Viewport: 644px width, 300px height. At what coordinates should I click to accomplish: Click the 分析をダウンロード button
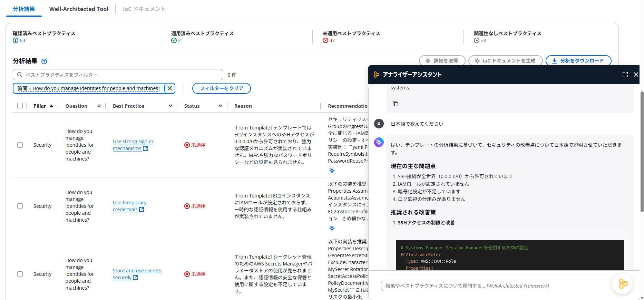coord(578,61)
